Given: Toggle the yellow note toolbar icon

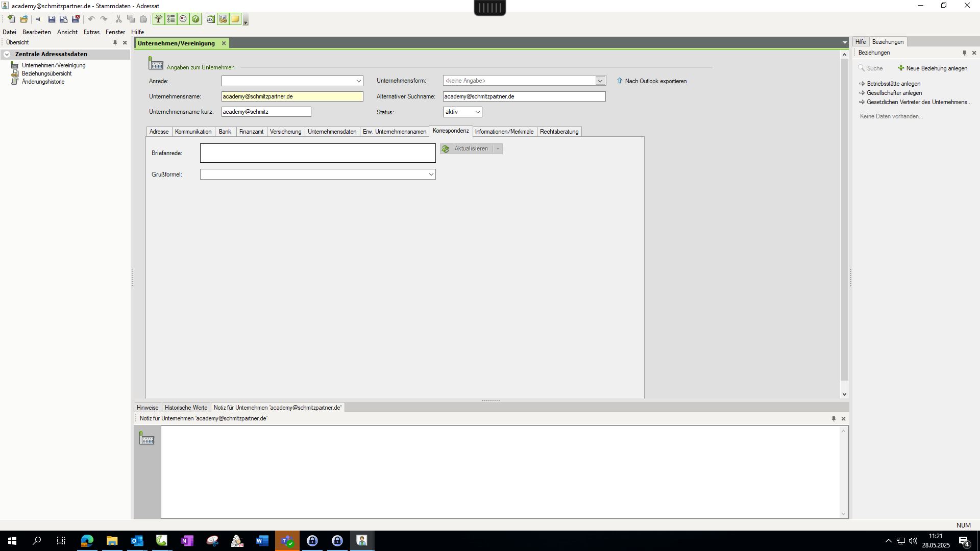Looking at the screenshot, I should pos(235,19).
